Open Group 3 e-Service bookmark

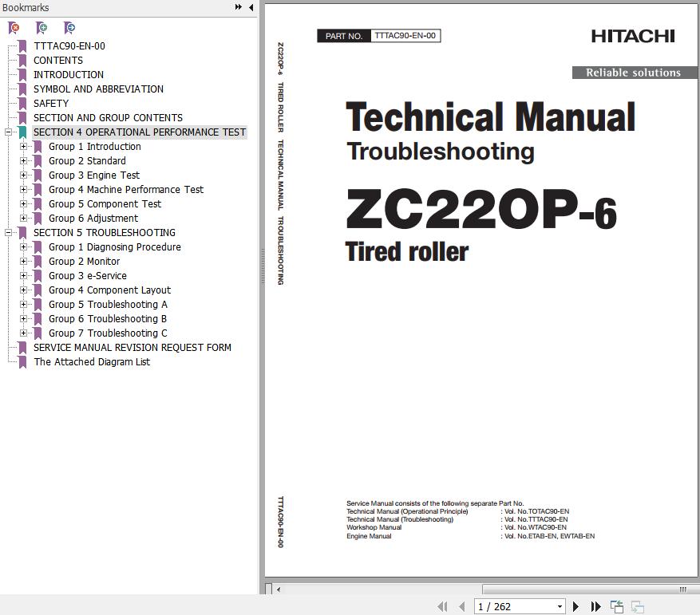88,276
